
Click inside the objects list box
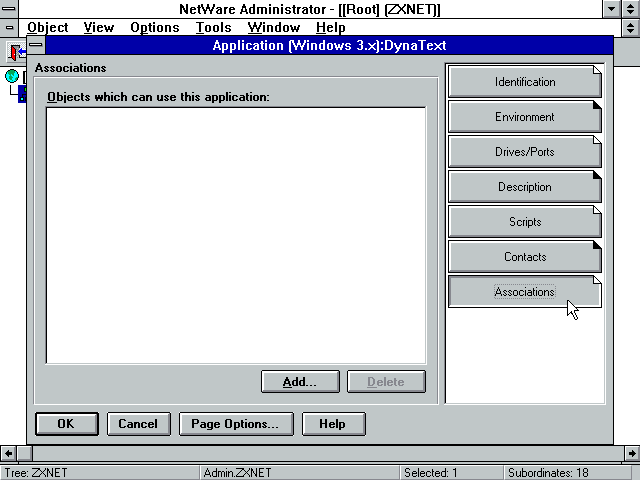pyautogui.click(x=236, y=235)
